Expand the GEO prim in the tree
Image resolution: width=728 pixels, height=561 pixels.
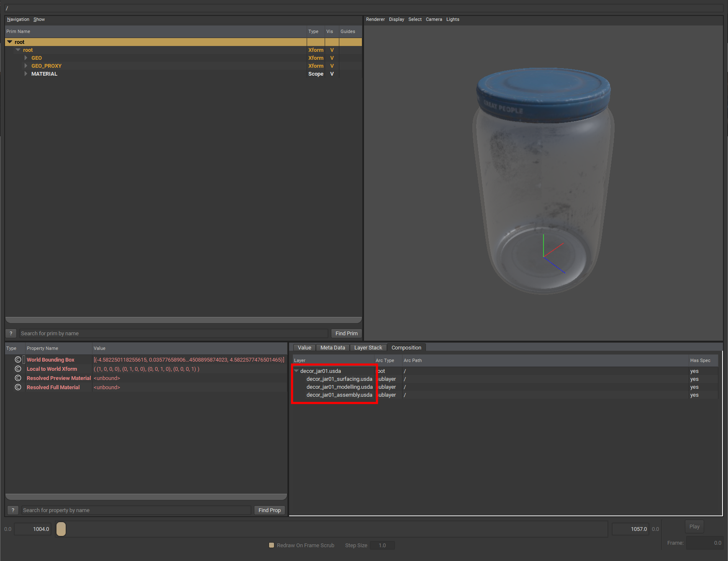point(26,58)
